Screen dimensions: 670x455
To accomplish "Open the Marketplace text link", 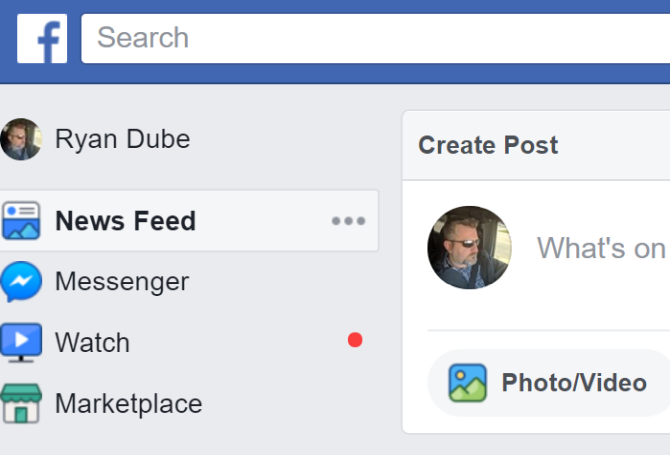I will [x=128, y=404].
